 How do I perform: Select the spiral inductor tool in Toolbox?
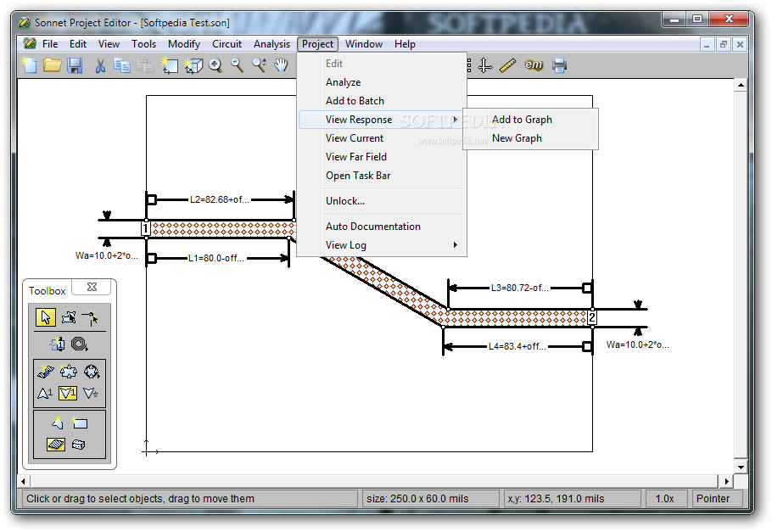click(x=79, y=344)
